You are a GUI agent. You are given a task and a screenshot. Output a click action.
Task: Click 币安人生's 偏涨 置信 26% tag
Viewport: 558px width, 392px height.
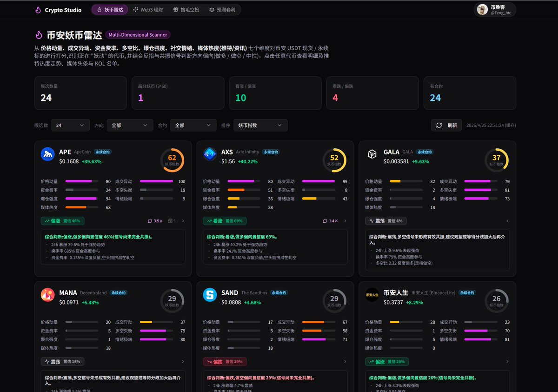point(387,362)
